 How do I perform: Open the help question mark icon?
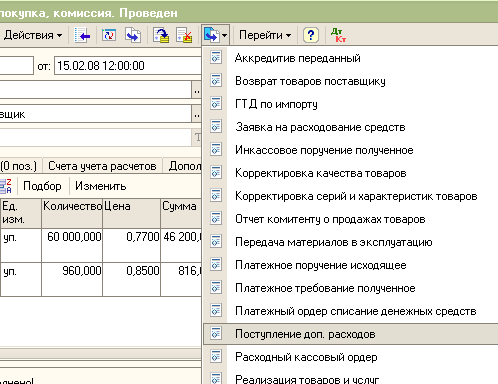[310, 35]
